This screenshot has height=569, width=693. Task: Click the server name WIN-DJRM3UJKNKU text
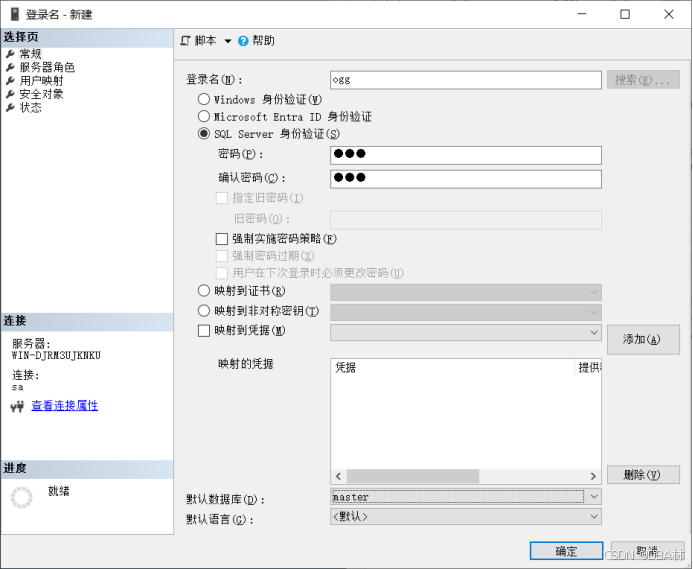click(x=56, y=355)
